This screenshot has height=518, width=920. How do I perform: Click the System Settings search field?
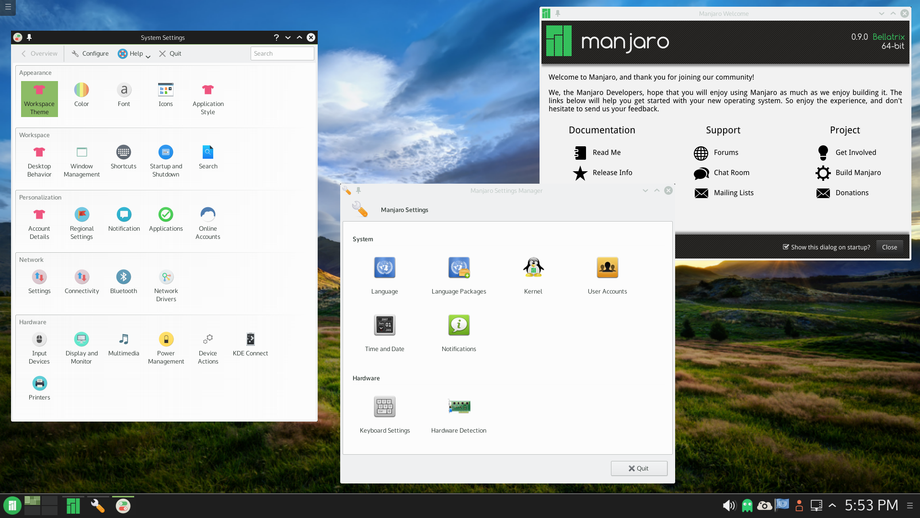(x=281, y=54)
